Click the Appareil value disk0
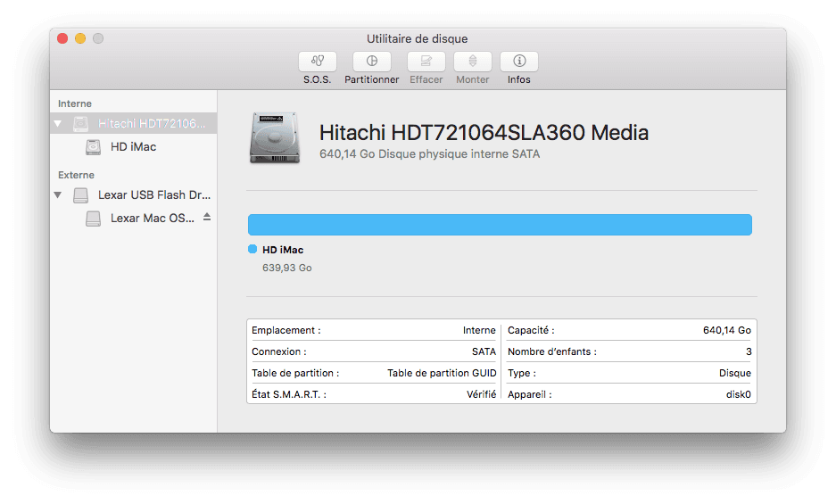Viewport: 836px width, 504px height. (739, 394)
